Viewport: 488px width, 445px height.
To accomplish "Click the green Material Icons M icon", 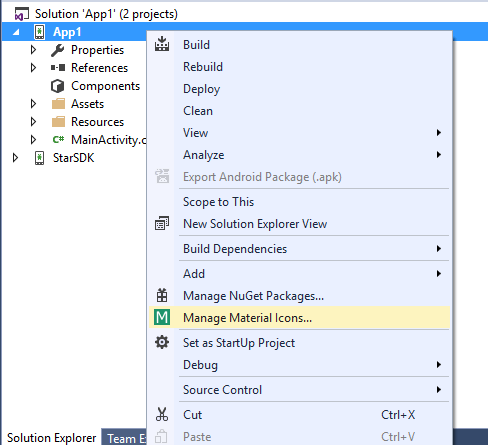I will (x=162, y=317).
